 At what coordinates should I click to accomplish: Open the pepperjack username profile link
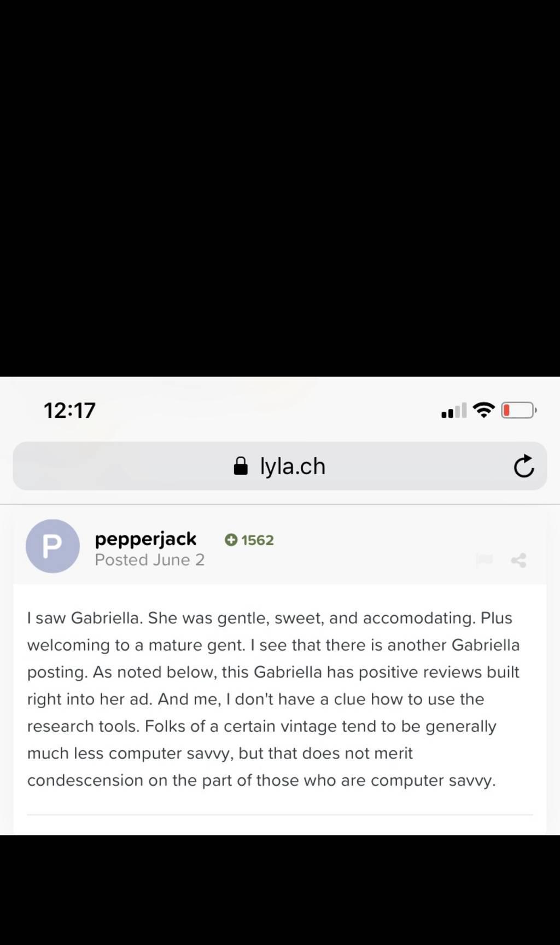[145, 539]
